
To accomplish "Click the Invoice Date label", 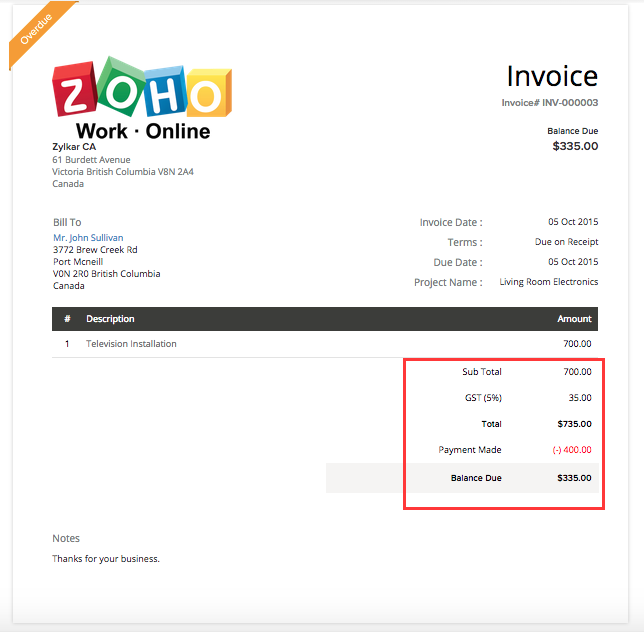I will (451, 223).
